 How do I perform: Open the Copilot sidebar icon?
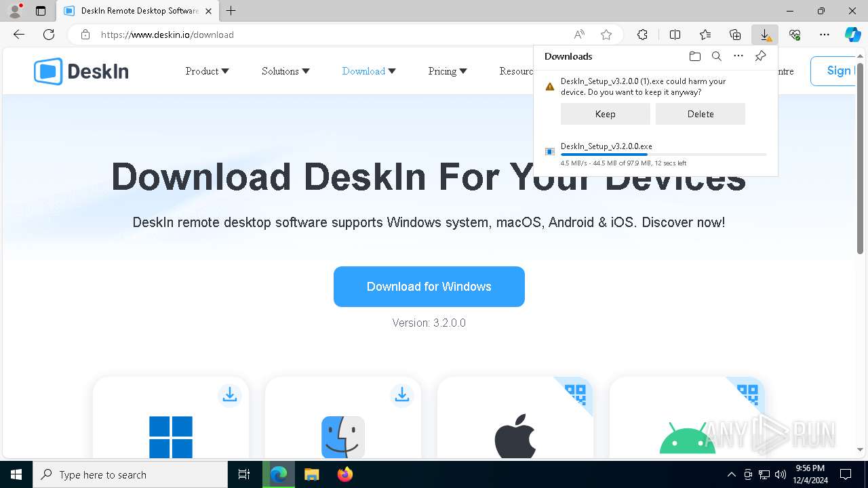tap(852, 35)
